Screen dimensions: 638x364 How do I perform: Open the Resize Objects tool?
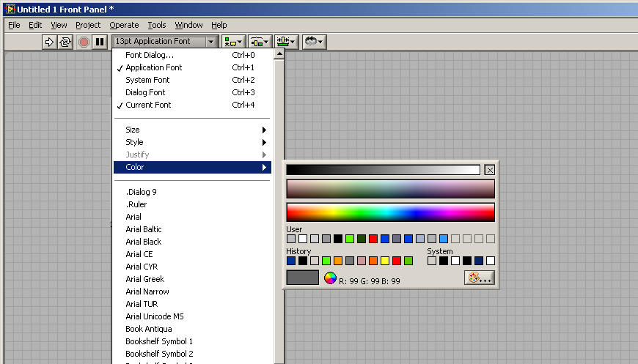(x=286, y=42)
